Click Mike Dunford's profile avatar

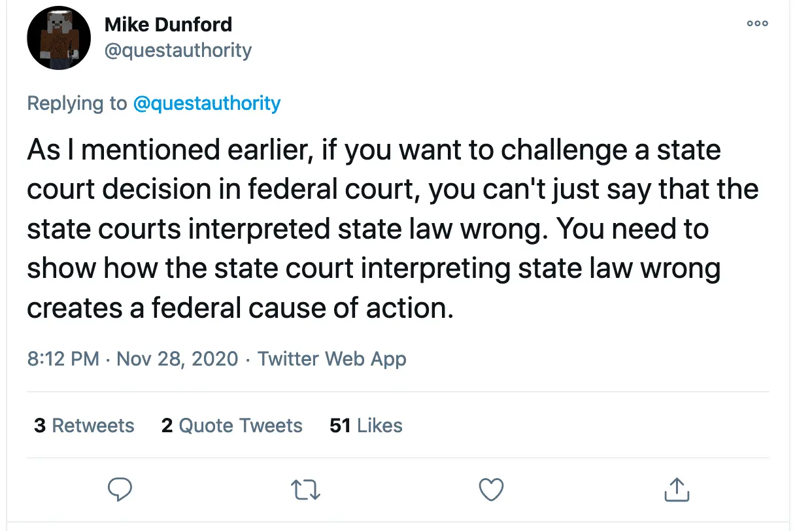click(58, 39)
